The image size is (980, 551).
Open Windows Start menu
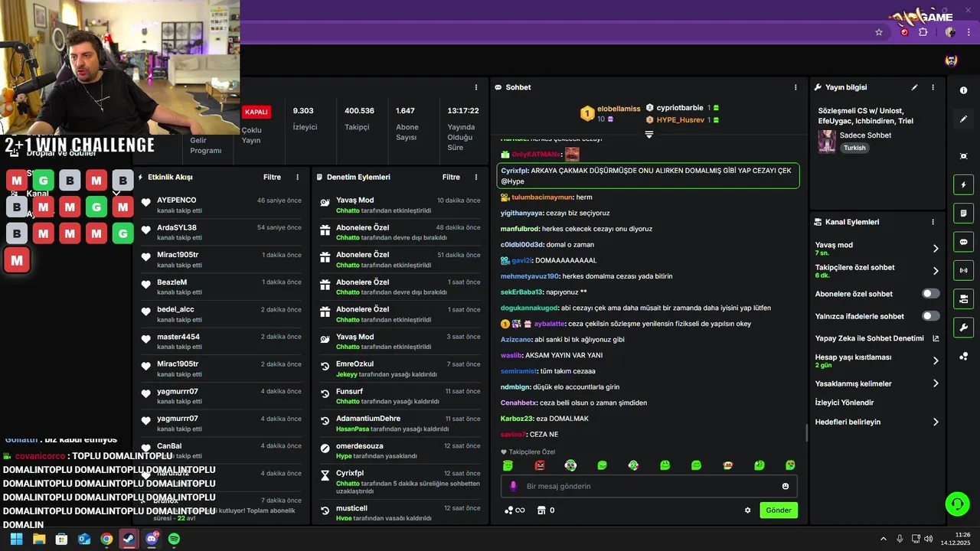[x=17, y=539]
